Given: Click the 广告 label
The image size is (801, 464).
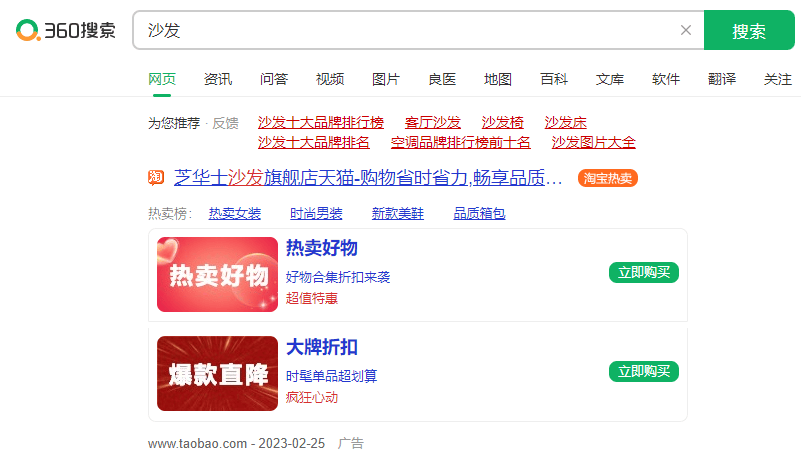Looking at the screenshot, I should pos(351,444).
